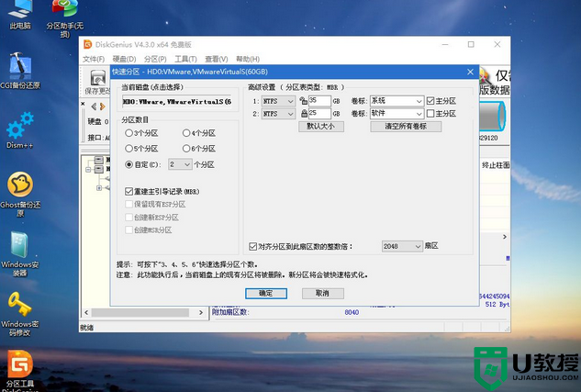Click the right arrow of the horizontal scrollbar
This screenshot has height=392, width=581.
[201, 313]
